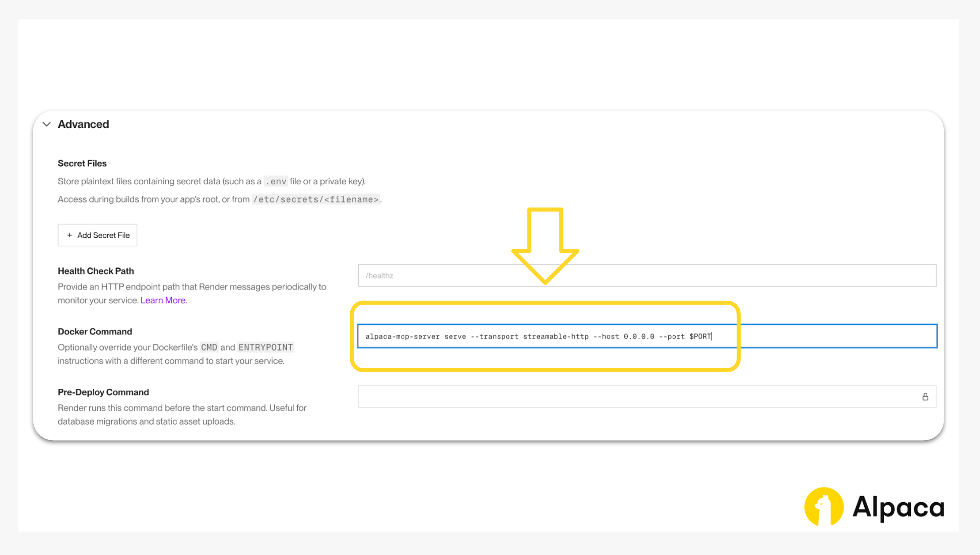Collapse the Advanced section chevron
The height and width of the screenshot is (555, 980).
click(47, 124)
